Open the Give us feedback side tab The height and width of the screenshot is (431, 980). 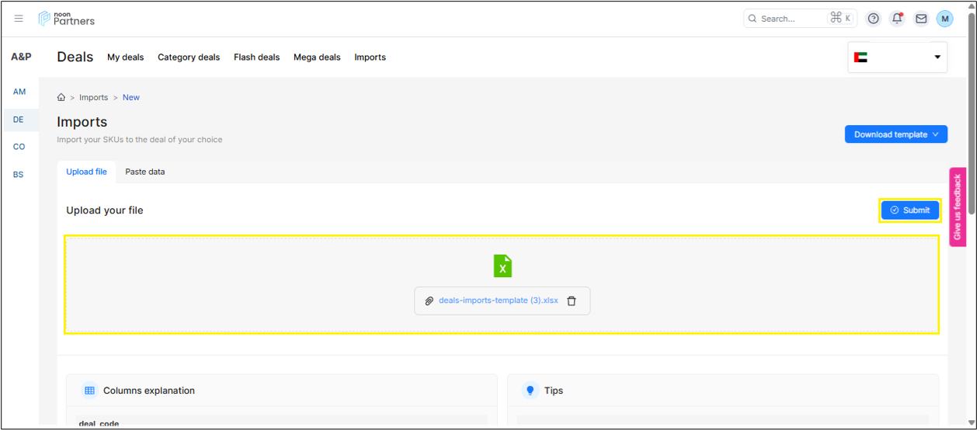tap(957, 207)
